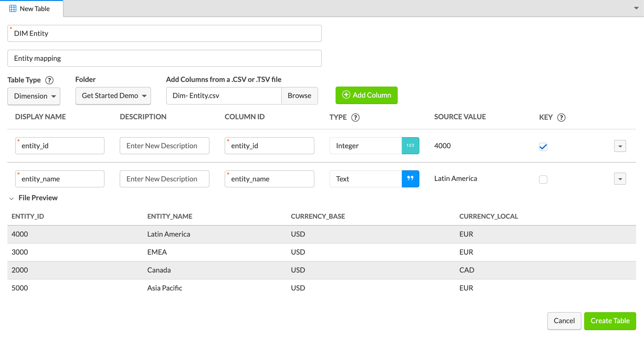644x337 pixels.
Task: Click the Cancel button
Action: pos(564,321)
